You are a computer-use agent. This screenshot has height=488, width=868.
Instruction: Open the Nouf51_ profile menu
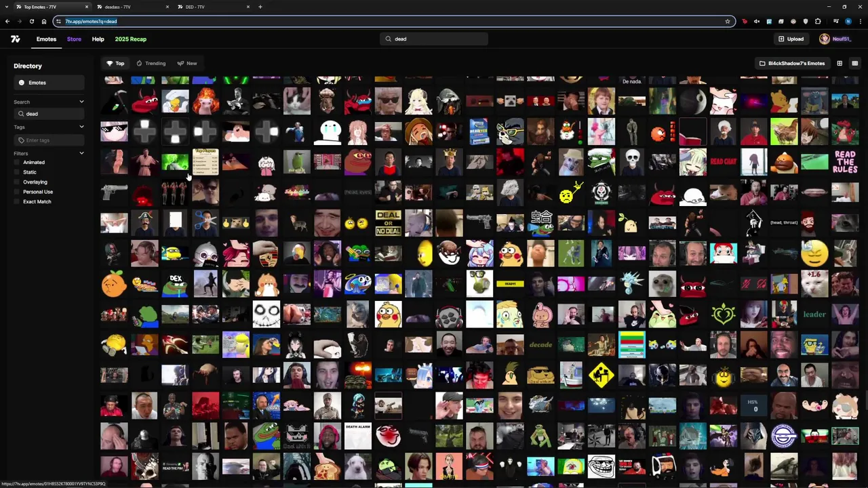click(835, 39)
